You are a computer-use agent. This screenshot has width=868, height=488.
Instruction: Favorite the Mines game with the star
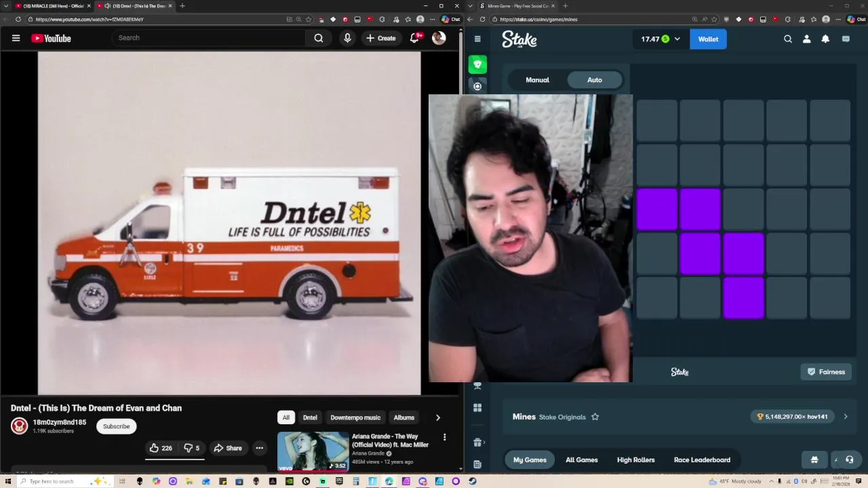(595, 417)
